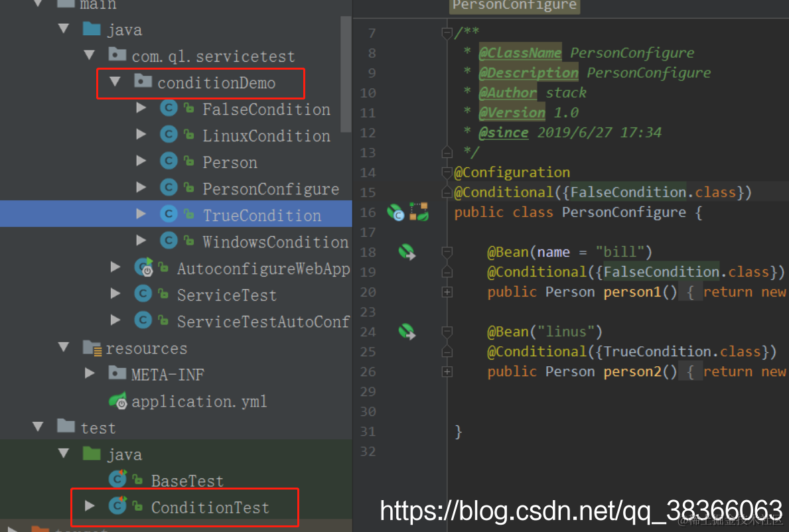Image resolution: width=789 pixels, height=532 pixels.
Task: Click the ConditionTest test class icon
Action: (117, 505)
